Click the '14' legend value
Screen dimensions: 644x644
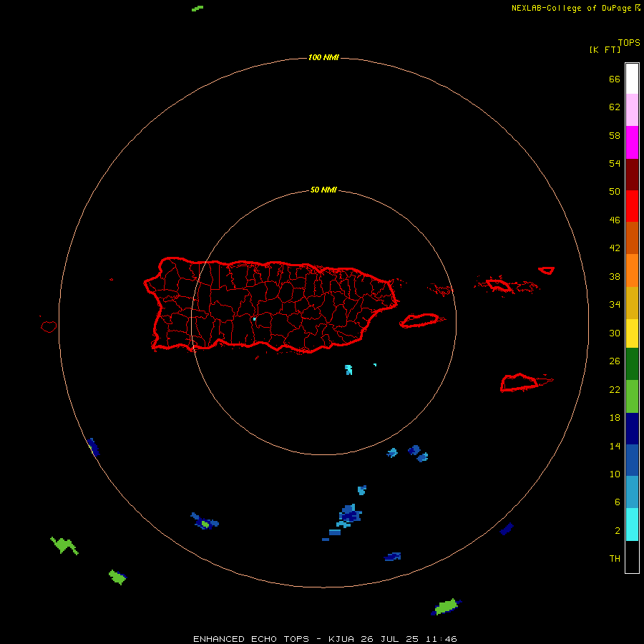[615, 446]
